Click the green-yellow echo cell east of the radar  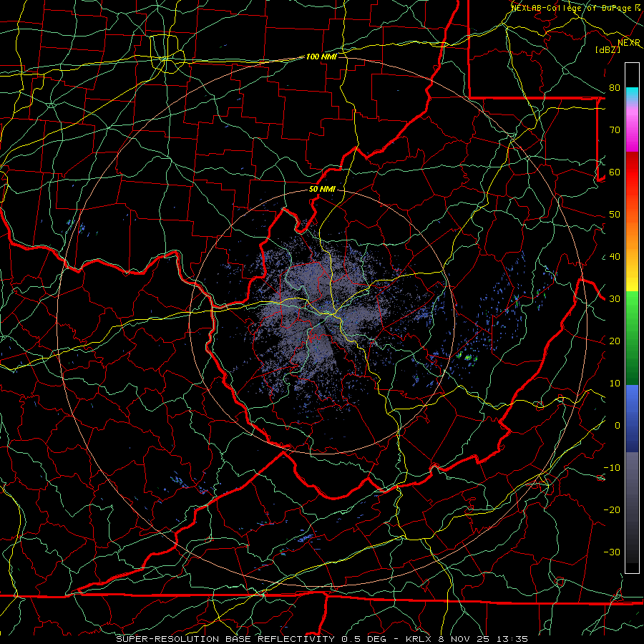point(468,357)
